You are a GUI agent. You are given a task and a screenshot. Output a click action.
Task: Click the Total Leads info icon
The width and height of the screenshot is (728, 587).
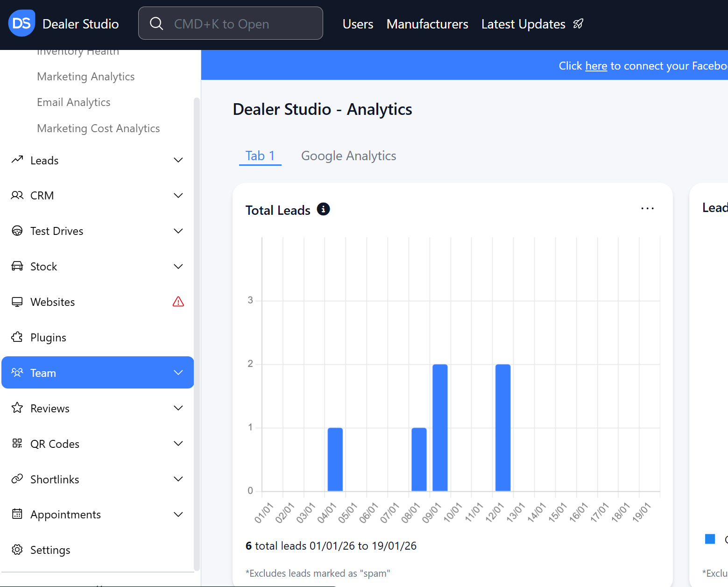[x=323, y=209]
